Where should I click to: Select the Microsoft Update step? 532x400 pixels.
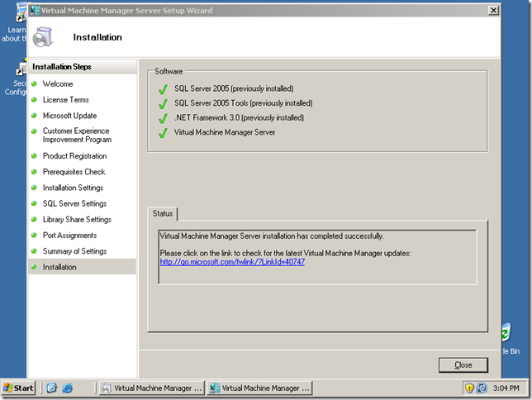(69, 116)
